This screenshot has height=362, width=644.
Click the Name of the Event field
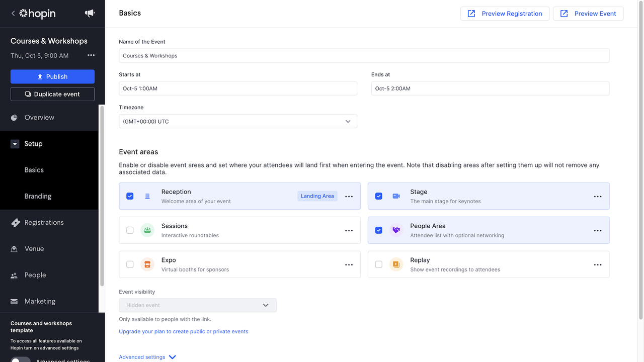(364, 56)
